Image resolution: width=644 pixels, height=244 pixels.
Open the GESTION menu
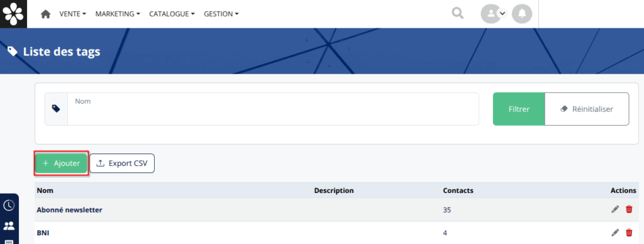coord(221,14)
